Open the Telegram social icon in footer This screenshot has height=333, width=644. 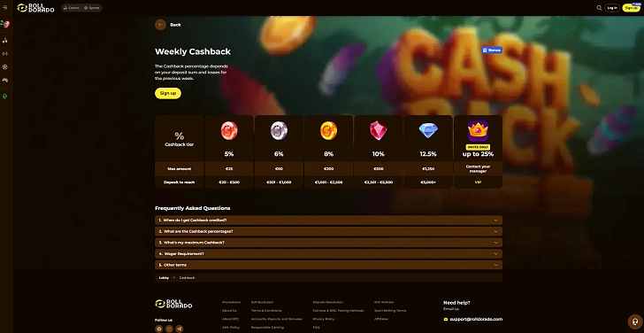click(x=179, y=329)
